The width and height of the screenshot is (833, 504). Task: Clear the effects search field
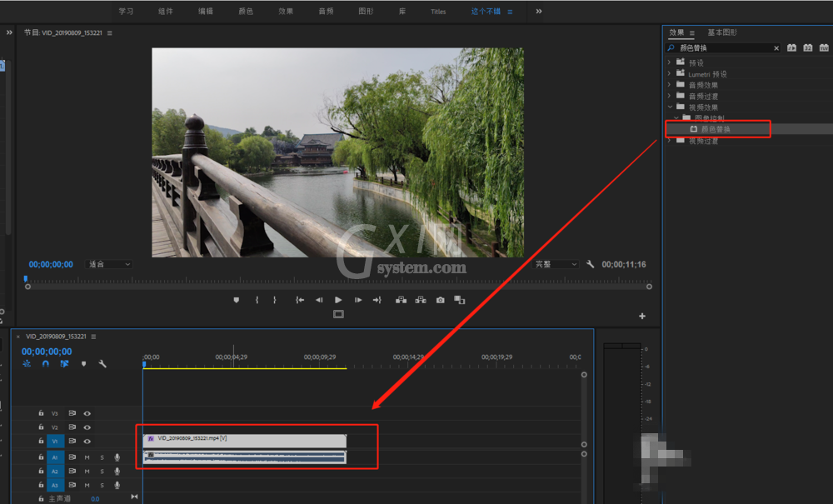[x=776, y=48]
